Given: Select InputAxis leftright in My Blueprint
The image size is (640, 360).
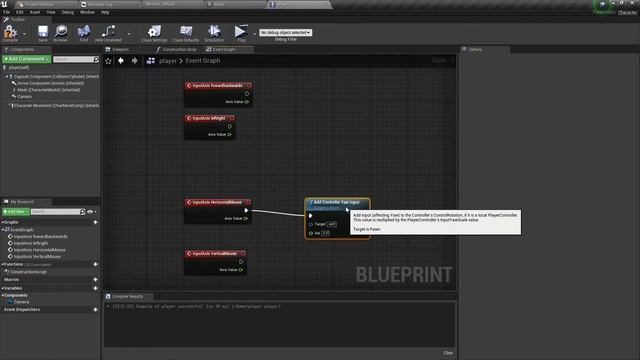Looking at the screenshot, I should tap(31, 243).
